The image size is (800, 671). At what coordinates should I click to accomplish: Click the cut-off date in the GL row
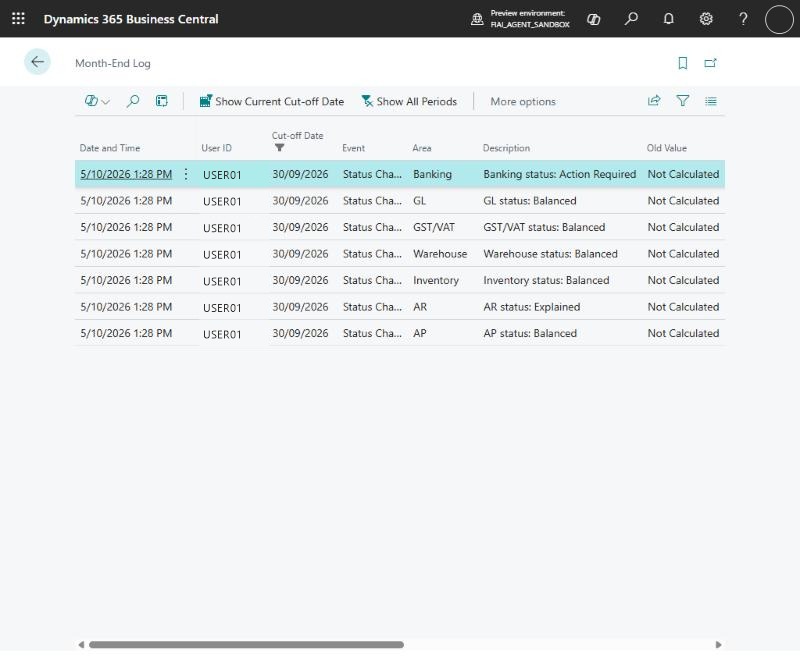300,201
